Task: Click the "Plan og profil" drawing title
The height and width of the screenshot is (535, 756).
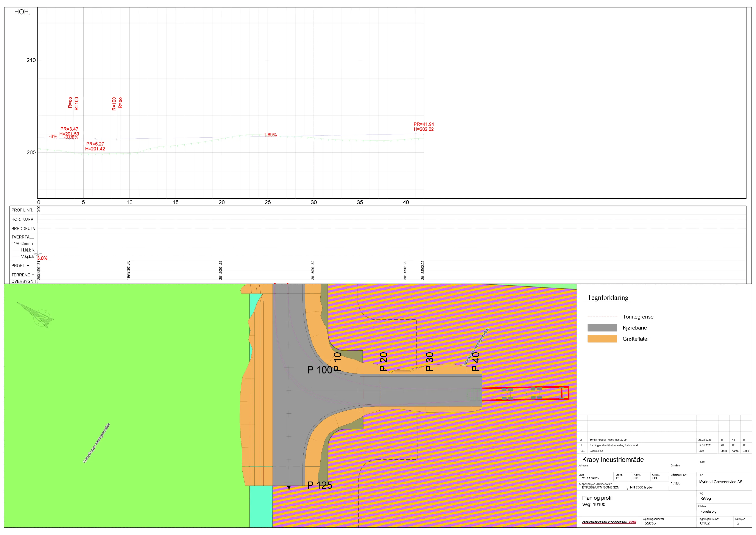Action: coord(597,498)
